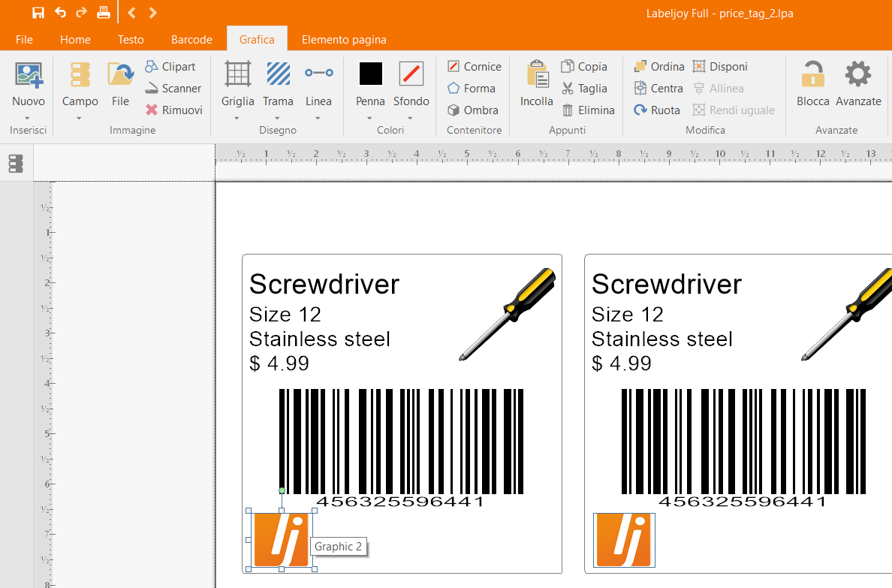Click the Sfondo no-fill color swatch
The height and width of the screenshot is (588, 892).
pyautogui.click(x=411, y=74)
